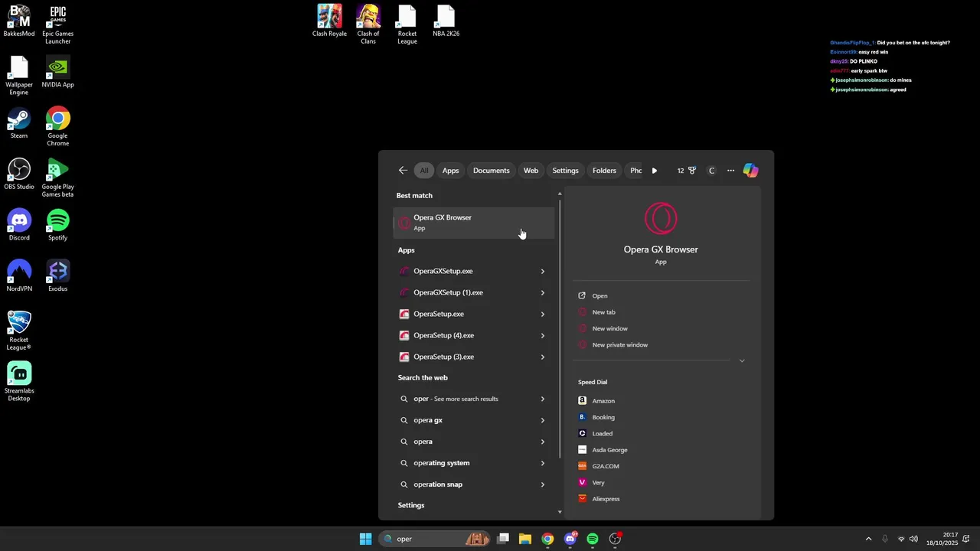Open Microsoft Rewards points indicator
The height and width of the screenshot is (551, 980).
tap(686, 171)
